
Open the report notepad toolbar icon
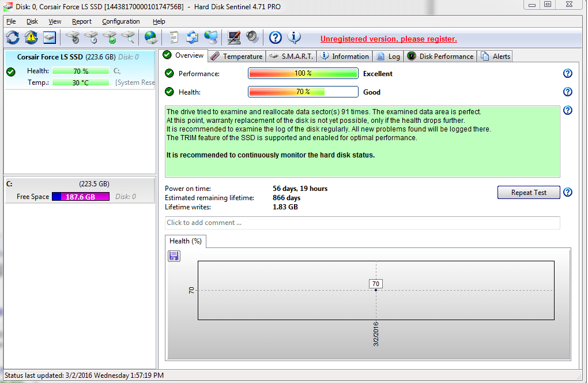174,37
